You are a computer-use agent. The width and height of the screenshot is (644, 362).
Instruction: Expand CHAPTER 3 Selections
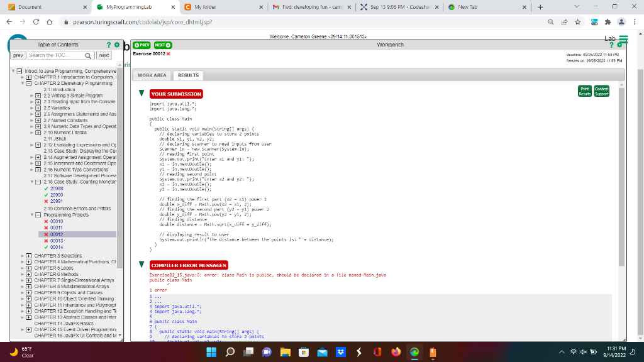coord(28,255)
